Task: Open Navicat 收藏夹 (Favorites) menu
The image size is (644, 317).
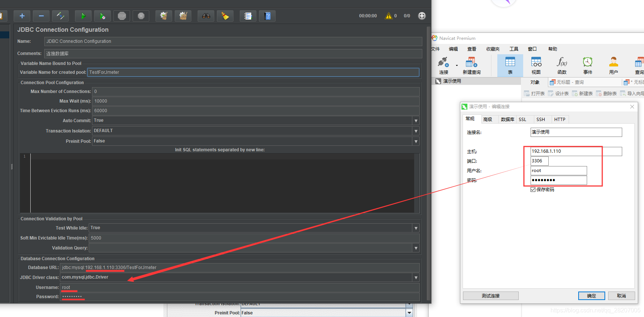Action: (x=493, y=49)
